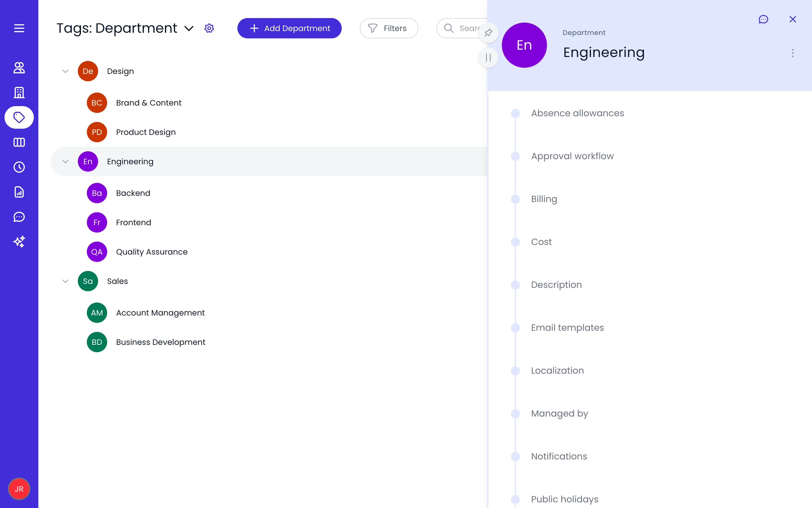This screenshot has width=812, height=508.
Task: Open the reports document icon
Action: [19, 192]
